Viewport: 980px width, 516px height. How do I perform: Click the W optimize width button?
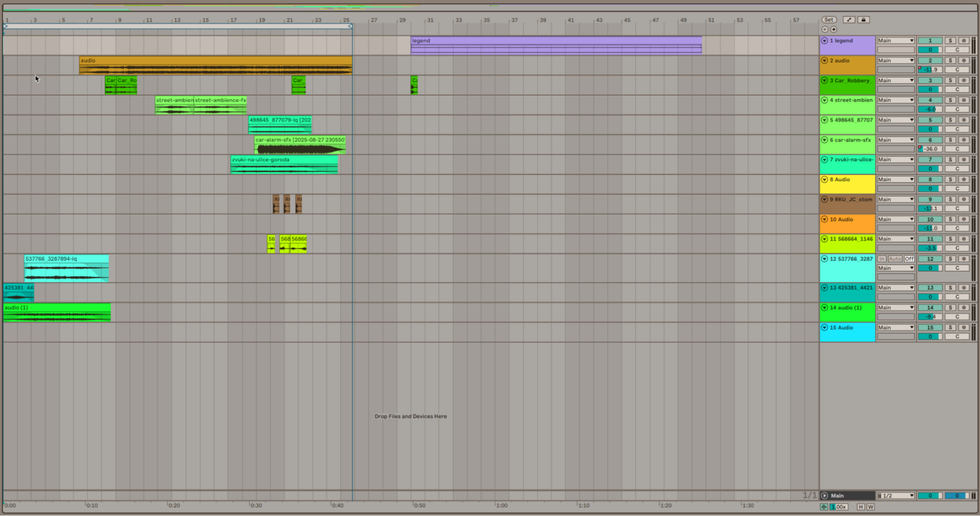[870, 507]
